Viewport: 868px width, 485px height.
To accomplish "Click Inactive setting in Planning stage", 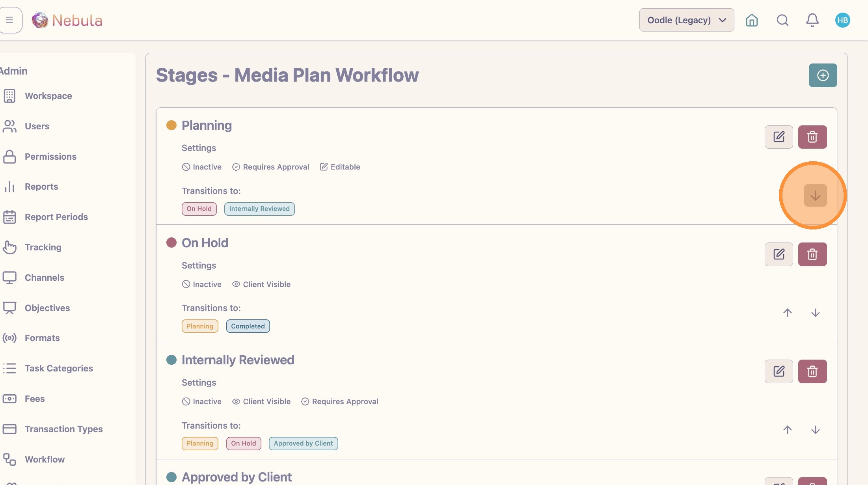I will (x=201, y=167).
